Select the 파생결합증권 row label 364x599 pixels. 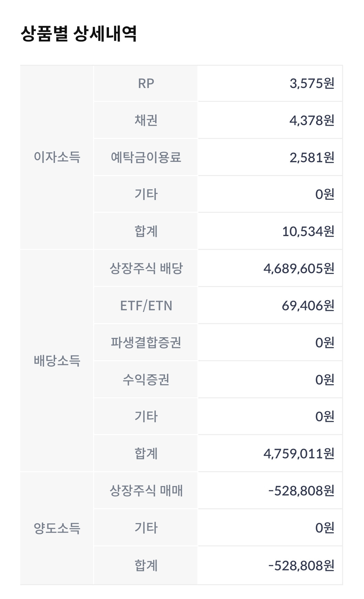pos(146,342)
